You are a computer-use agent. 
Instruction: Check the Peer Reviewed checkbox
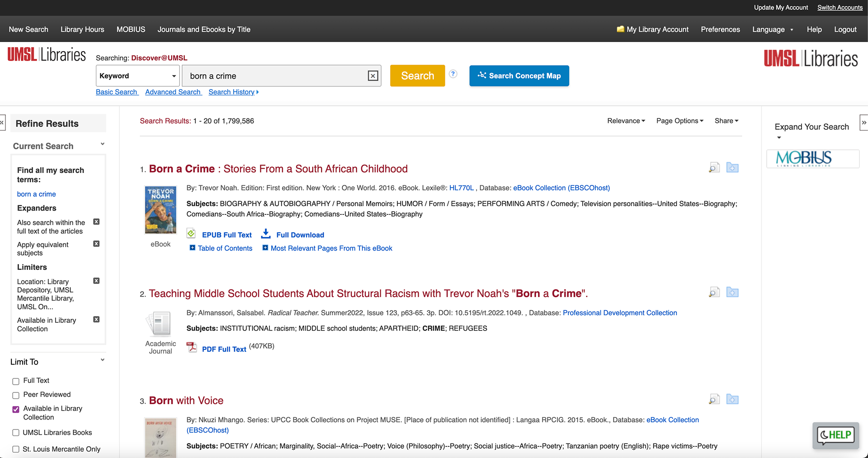tap(16, 395)
